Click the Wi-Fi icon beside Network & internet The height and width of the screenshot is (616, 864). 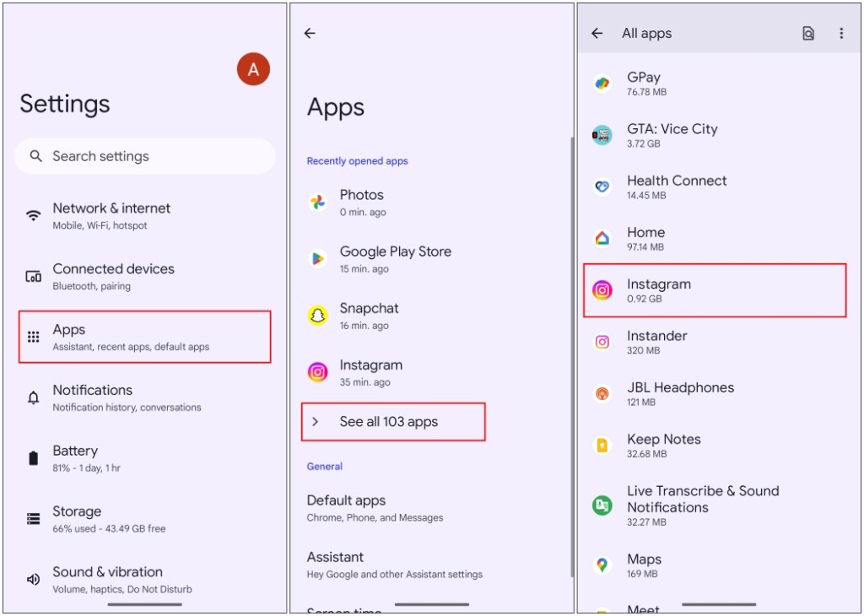point(34,215)
